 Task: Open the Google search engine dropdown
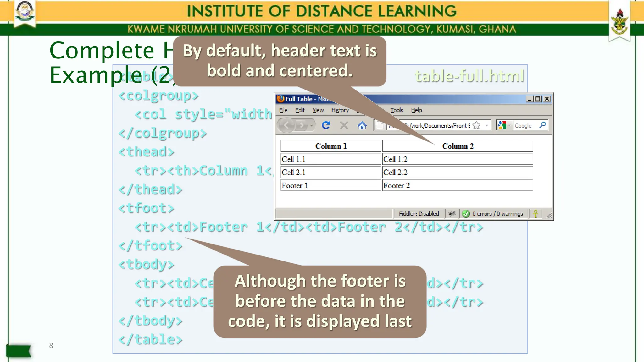509,125
